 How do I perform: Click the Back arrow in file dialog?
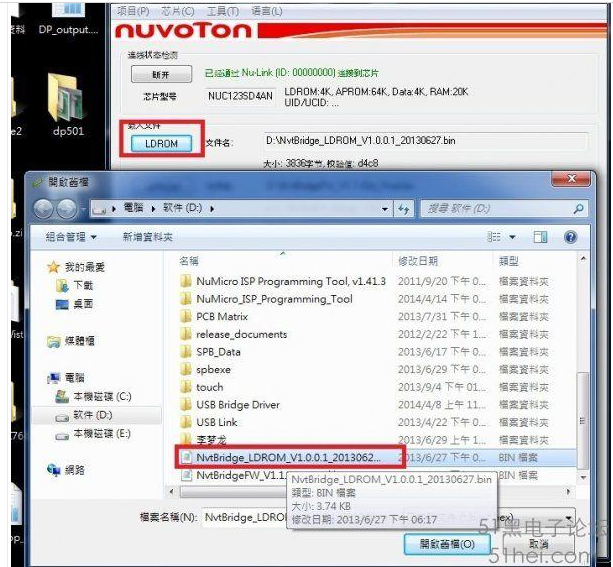43,209
